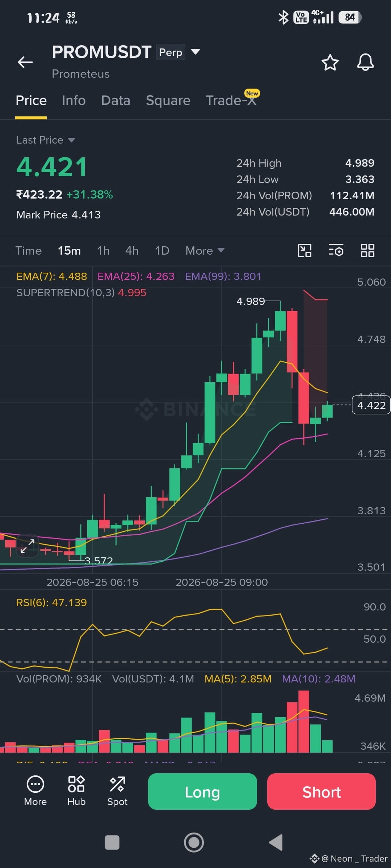The width and height of the screenshot is (391, 868).
Task: Tap the red Short button
Action: click(x=321, y=792)
